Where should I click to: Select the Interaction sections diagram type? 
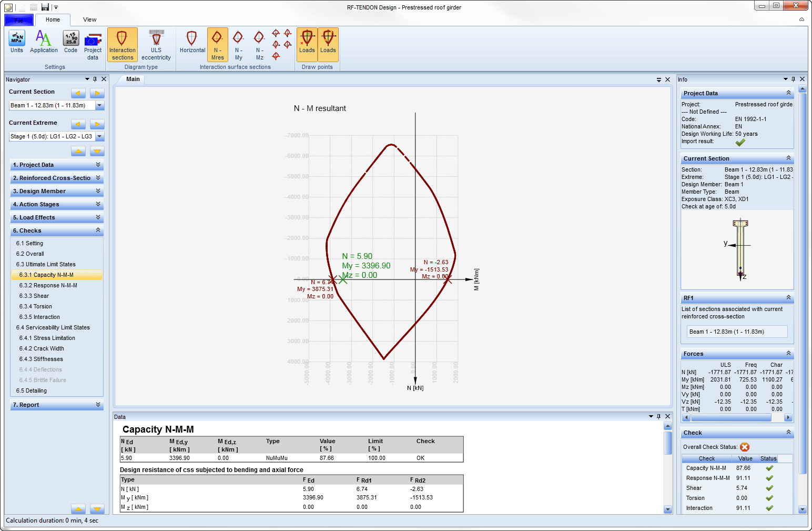pos(122,44)
